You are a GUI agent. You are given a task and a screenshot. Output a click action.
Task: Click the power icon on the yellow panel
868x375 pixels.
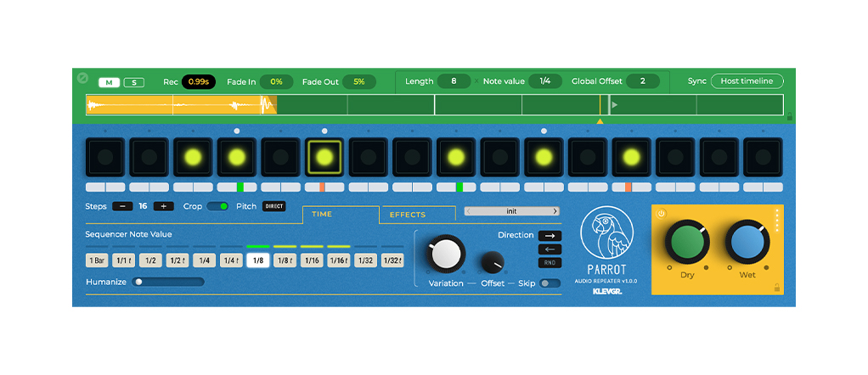(662, 214)
